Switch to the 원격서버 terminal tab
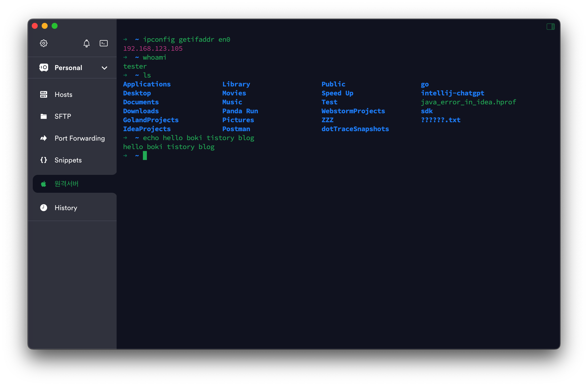588x386 pixels. (66, 184)
